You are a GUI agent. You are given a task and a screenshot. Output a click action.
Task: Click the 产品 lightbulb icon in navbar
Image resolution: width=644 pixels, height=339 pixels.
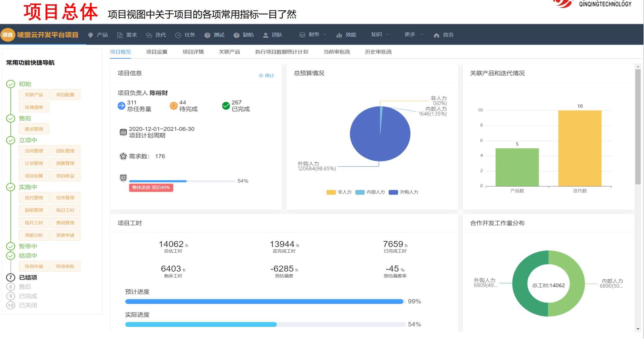91,35
